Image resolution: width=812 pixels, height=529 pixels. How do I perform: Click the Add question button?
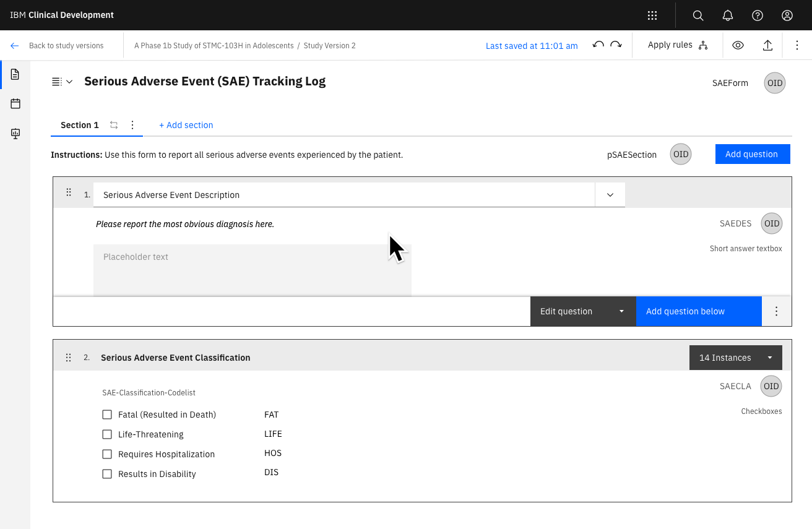(753, 154)
